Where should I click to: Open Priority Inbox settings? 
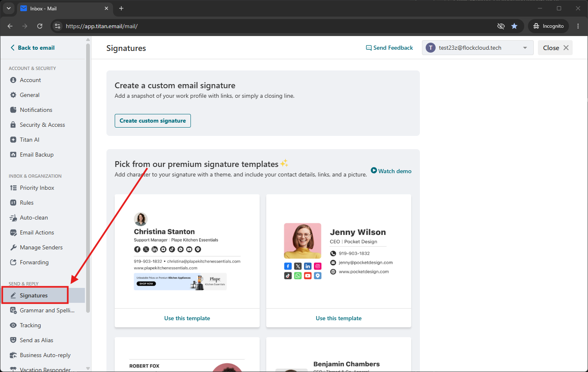tap(43, 188)
